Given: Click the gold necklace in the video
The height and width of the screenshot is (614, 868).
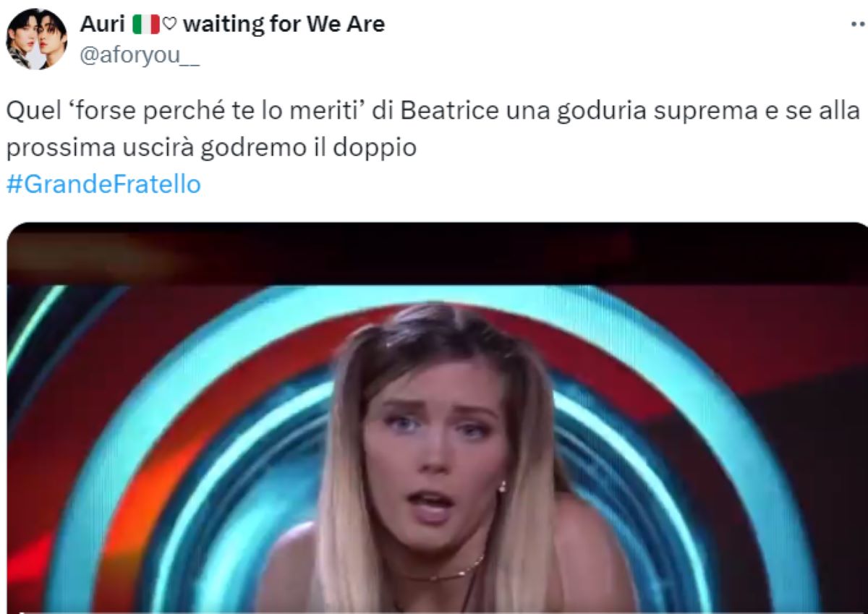Looking at the screenshot, I should point(442,574).
